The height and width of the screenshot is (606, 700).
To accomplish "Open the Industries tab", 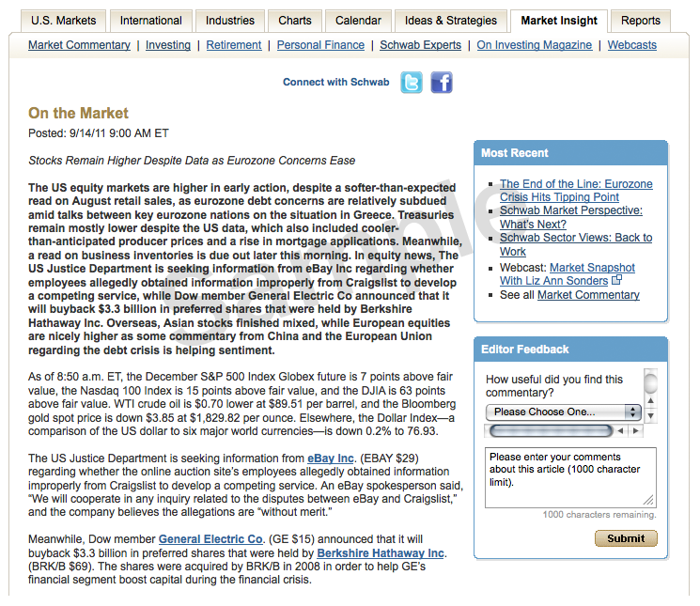I will pyautogui.click(x=230, y=21).
